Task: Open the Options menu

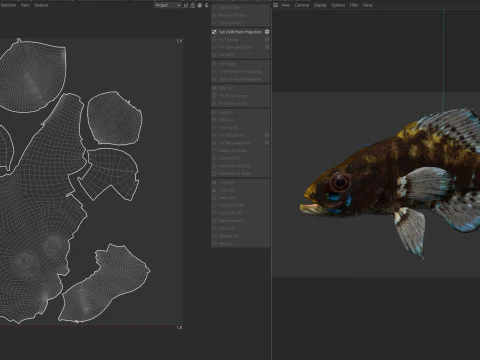Action: 338,5
